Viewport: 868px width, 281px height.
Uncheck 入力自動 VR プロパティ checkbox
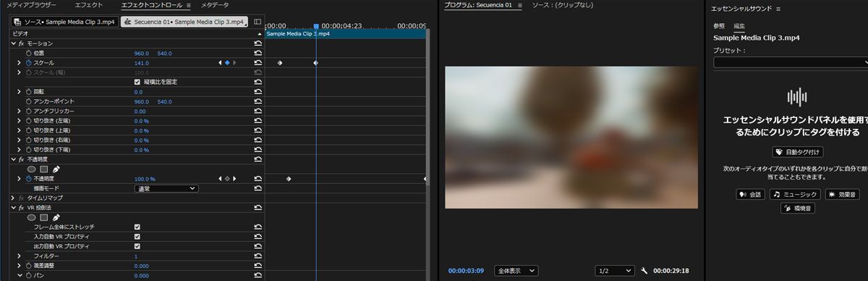[x=137, y=236]
